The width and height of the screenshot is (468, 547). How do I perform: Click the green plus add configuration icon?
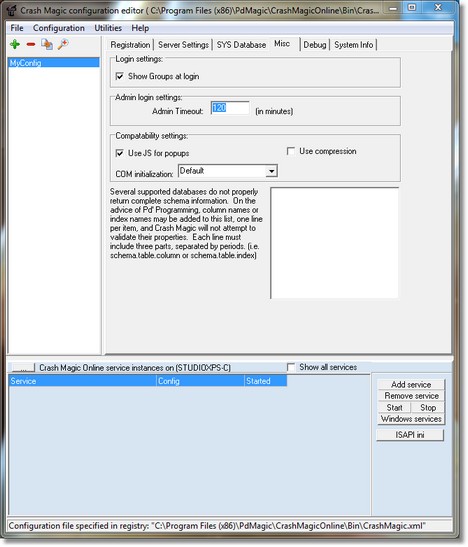pos(15,44)
